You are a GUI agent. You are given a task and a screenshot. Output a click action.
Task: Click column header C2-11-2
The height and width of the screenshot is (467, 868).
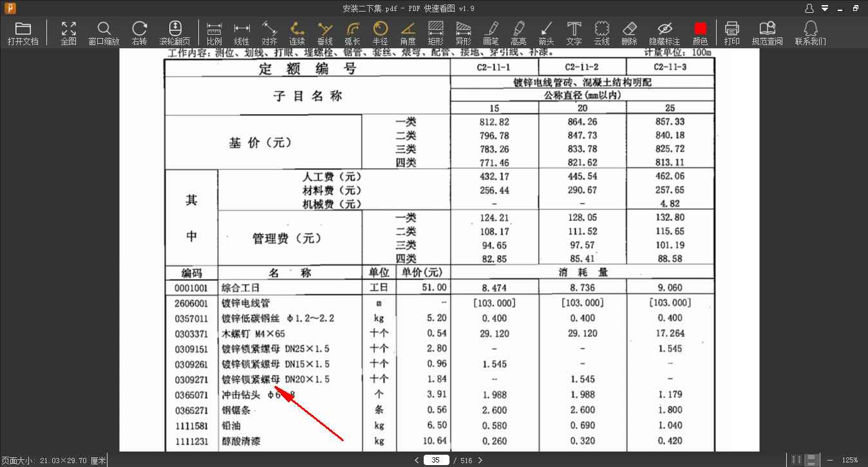pyautogui.click(x=582, y=67)
